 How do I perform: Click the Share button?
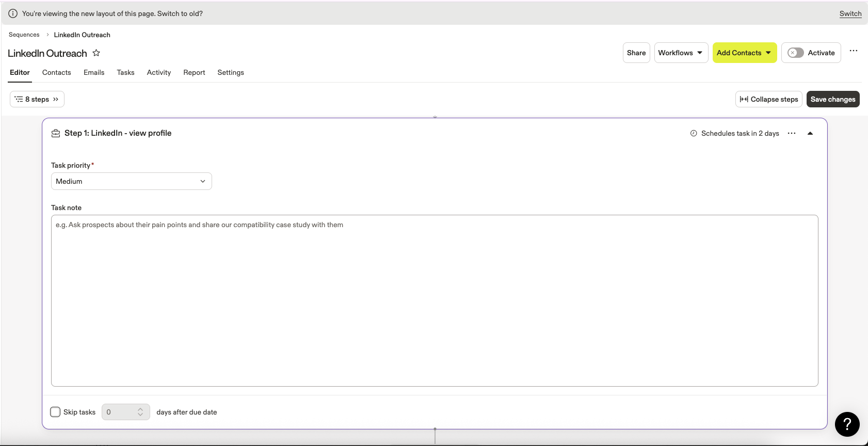(636, 53)
